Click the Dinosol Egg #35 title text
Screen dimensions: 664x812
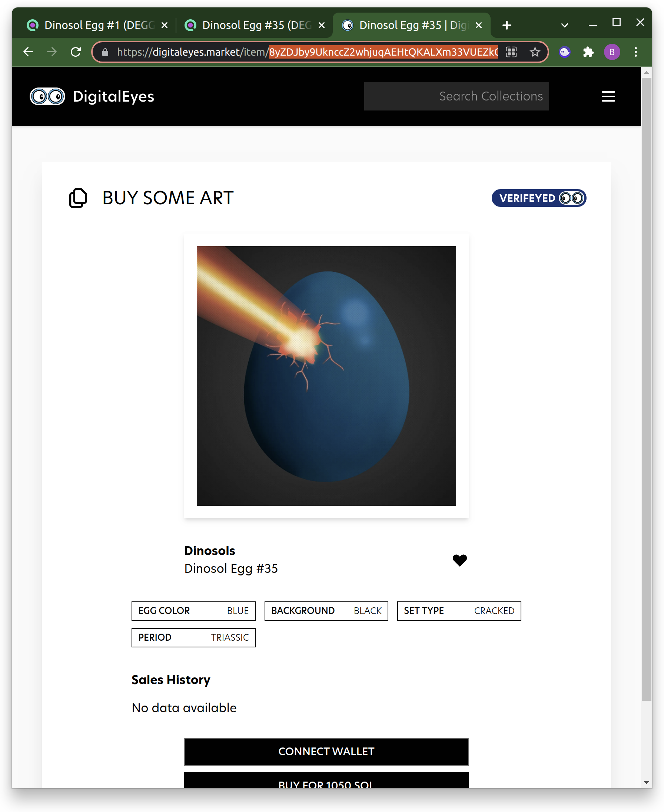point(231,569)
